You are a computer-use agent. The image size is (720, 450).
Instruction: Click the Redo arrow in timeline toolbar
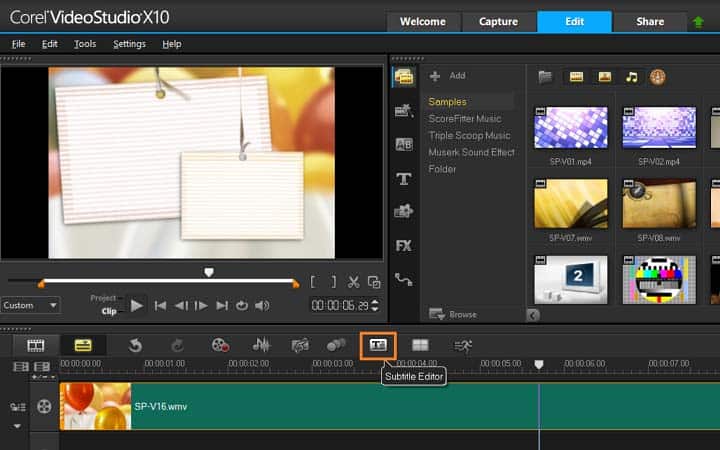click(x=177, y=345)
